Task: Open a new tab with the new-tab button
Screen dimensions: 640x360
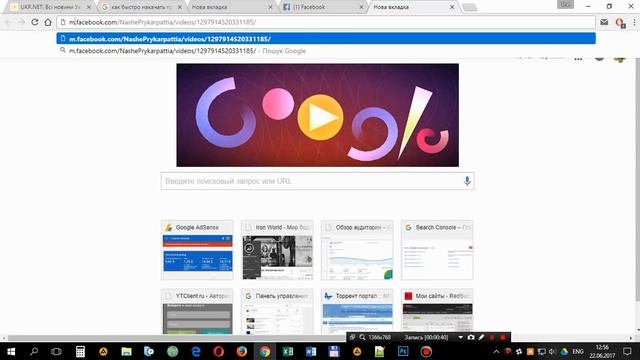Action: 469,7
